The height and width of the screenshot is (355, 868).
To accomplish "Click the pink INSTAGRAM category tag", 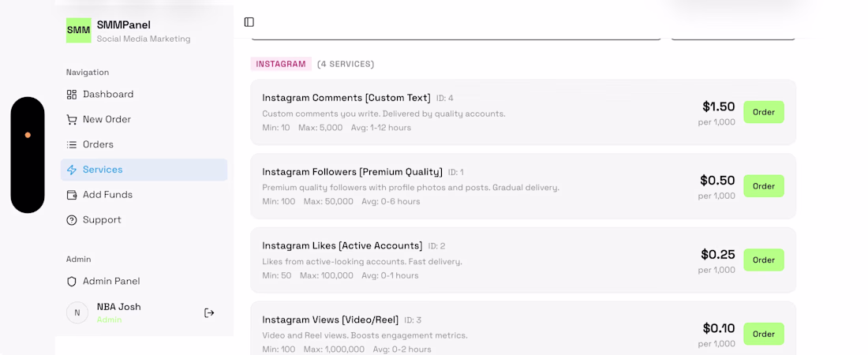I will pos(281,64).
